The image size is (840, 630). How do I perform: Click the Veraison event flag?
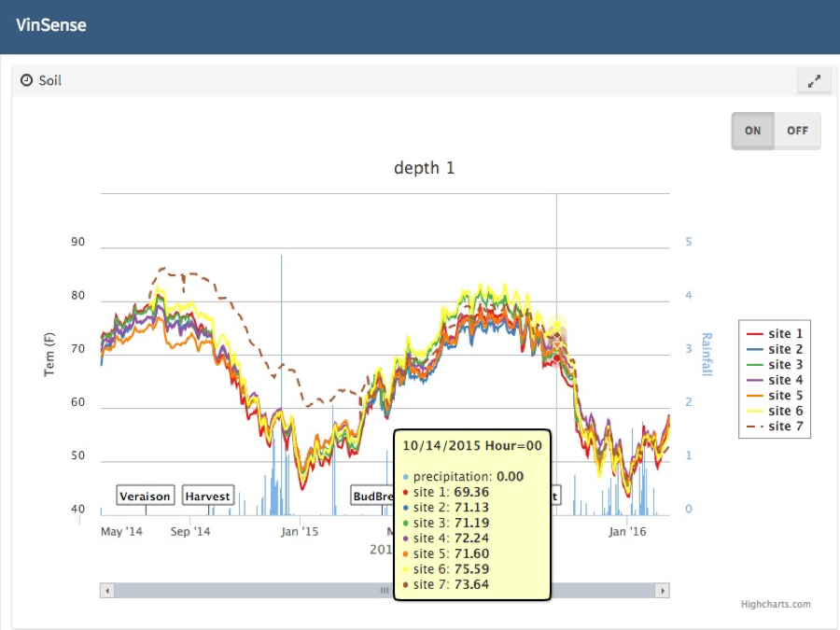coord(146,496)
